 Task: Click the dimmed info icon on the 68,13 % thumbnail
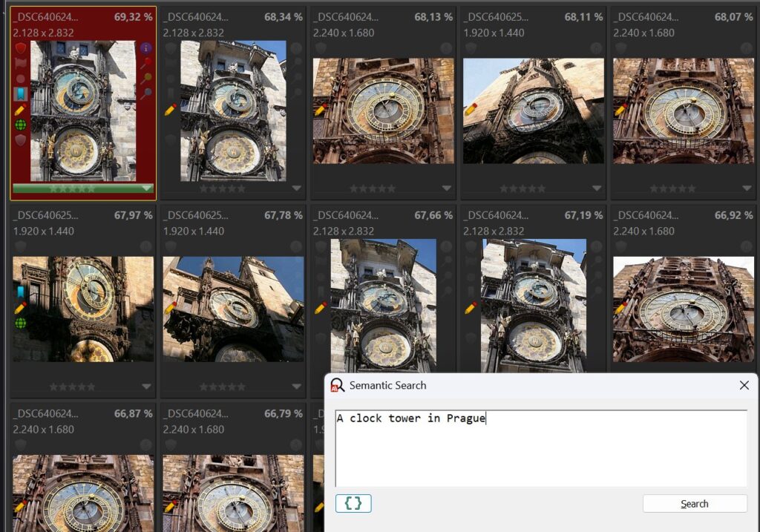(x=446, y=48)
